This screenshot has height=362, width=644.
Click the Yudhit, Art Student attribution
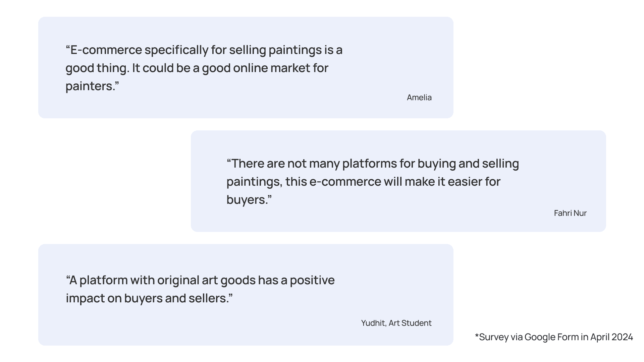(396, 323)
